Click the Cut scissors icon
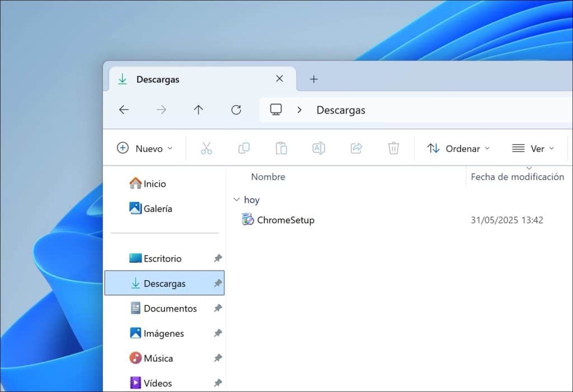 coord(206,148)
